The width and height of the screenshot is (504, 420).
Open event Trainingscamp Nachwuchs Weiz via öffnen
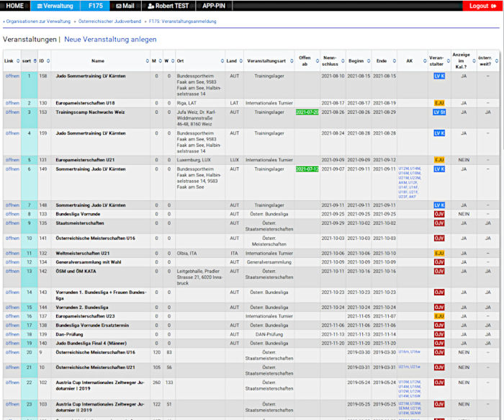pyautogui.click(x=12, y=112)
